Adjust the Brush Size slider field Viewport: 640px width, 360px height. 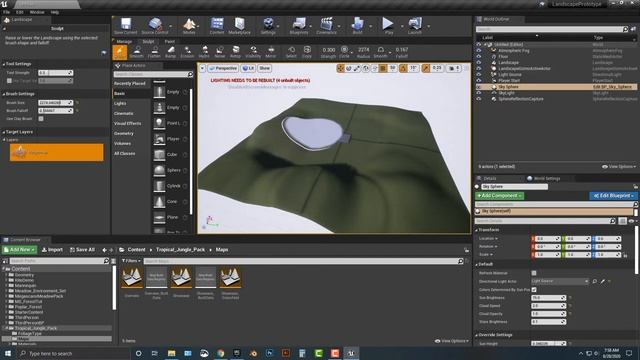pyautogui.click(x=56, y=103)
